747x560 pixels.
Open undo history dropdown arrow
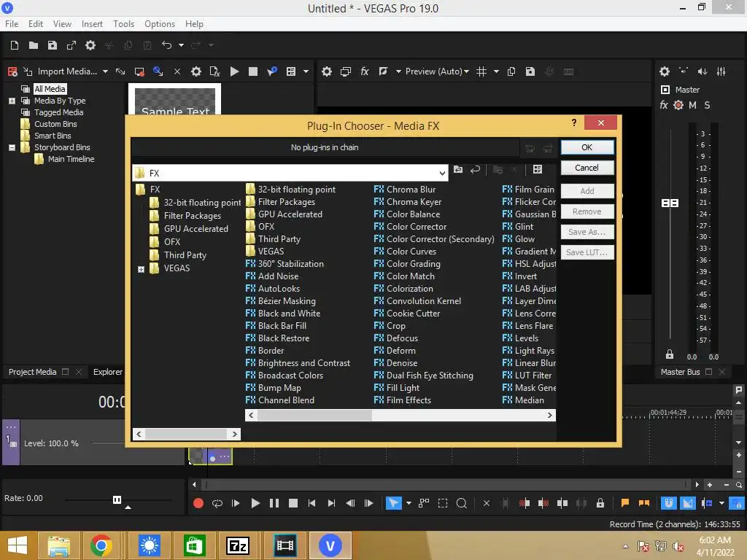click(181, 45)
